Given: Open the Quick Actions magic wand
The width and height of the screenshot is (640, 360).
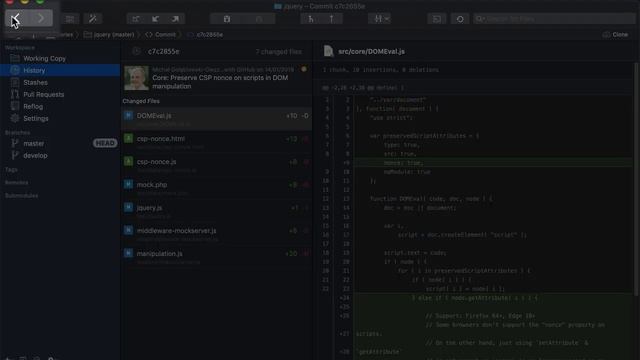Looking at the screenshot, I should (x=93, y=19).
